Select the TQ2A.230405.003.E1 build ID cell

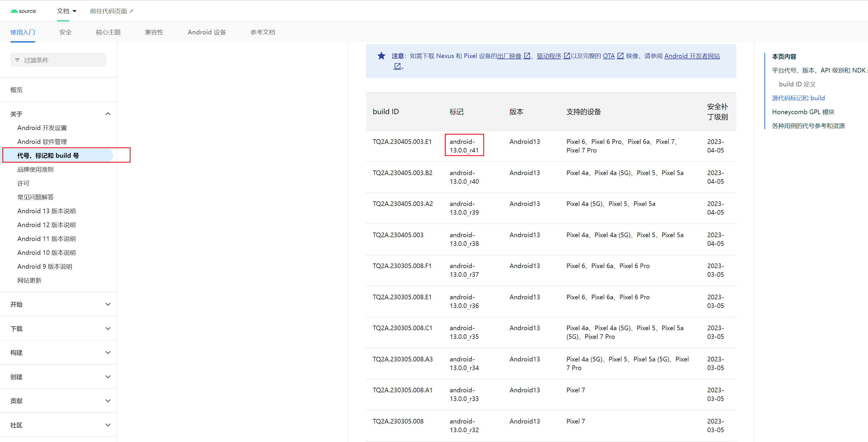click(402, 142)
